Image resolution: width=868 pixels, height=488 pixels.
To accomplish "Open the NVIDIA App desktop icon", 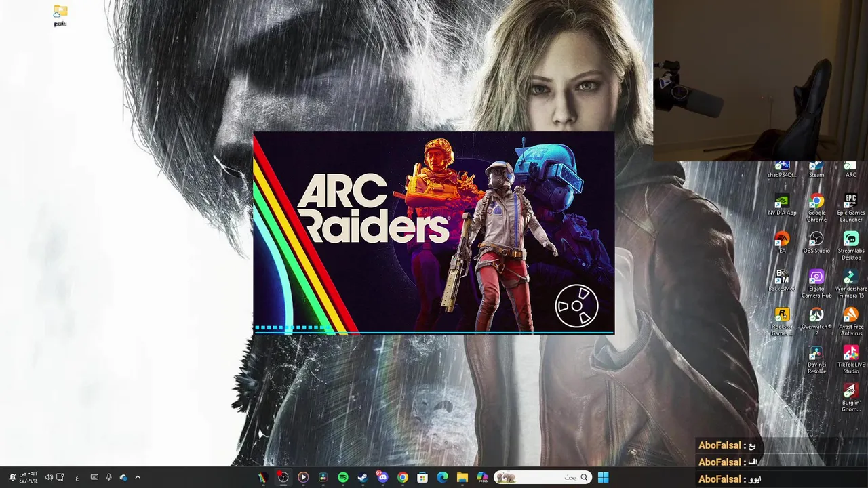I will 782,205.
